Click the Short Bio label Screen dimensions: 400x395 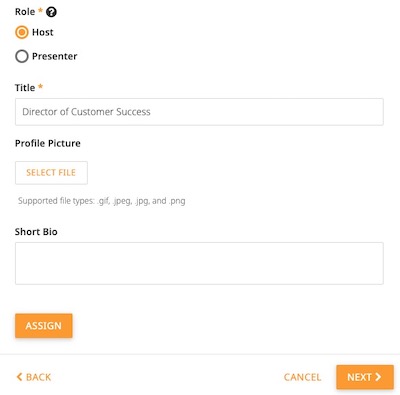[36, 232]
